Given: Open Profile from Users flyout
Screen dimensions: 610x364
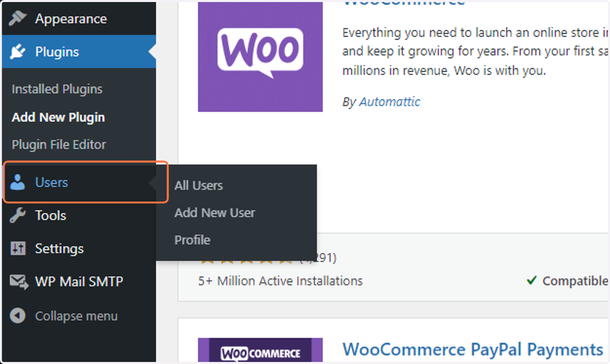Looking at the screenshot, I should pos(192,240).
